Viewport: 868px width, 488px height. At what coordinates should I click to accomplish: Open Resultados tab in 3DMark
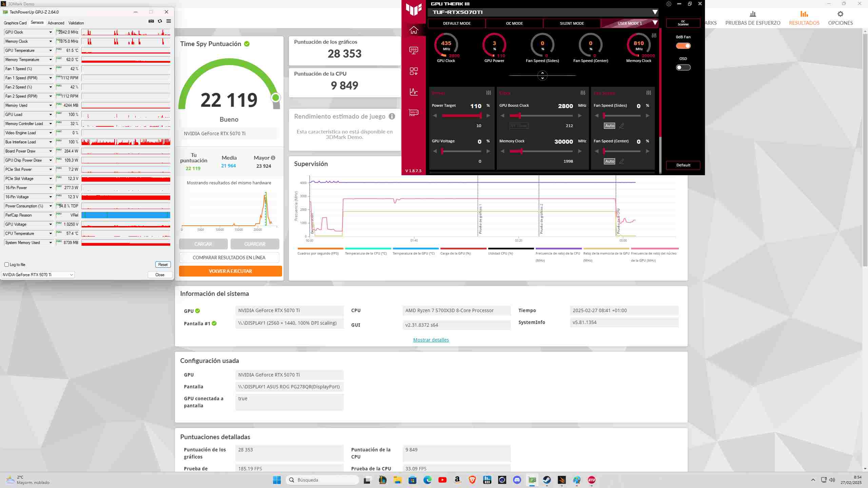click(804, 18)
